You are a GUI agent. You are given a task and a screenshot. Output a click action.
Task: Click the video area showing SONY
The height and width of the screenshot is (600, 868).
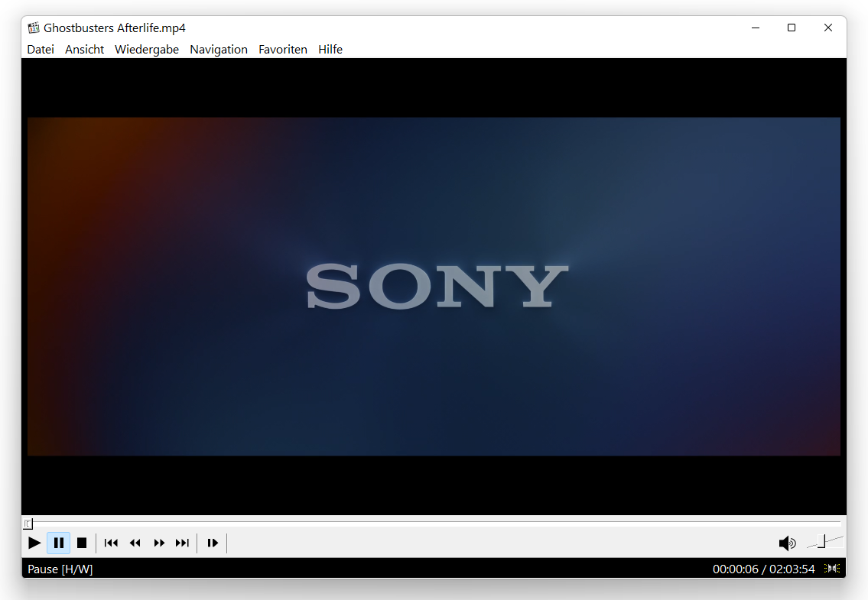(x=434, y=286)
